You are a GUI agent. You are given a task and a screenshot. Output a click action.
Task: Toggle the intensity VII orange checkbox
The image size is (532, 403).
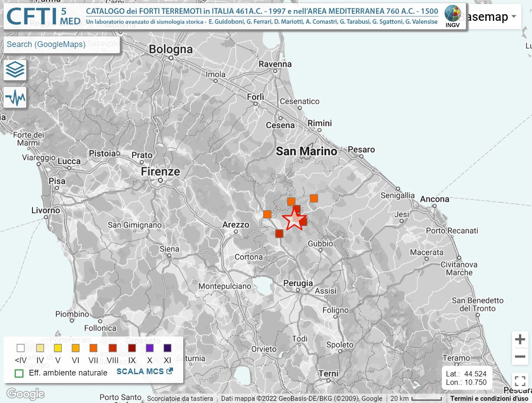click(x=94, y=348)
